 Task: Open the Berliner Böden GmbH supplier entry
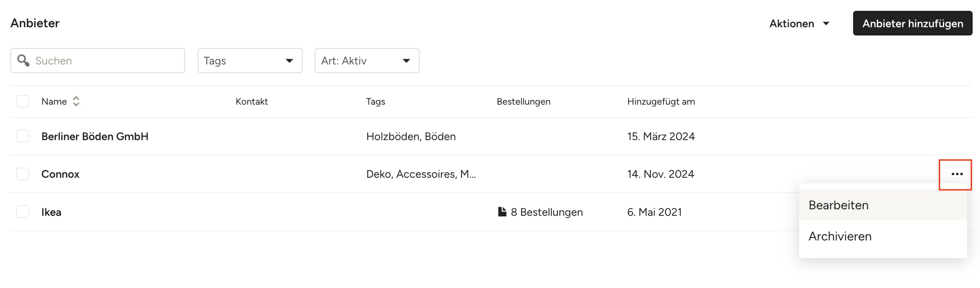pyautogui.click(x=95, y=136)
